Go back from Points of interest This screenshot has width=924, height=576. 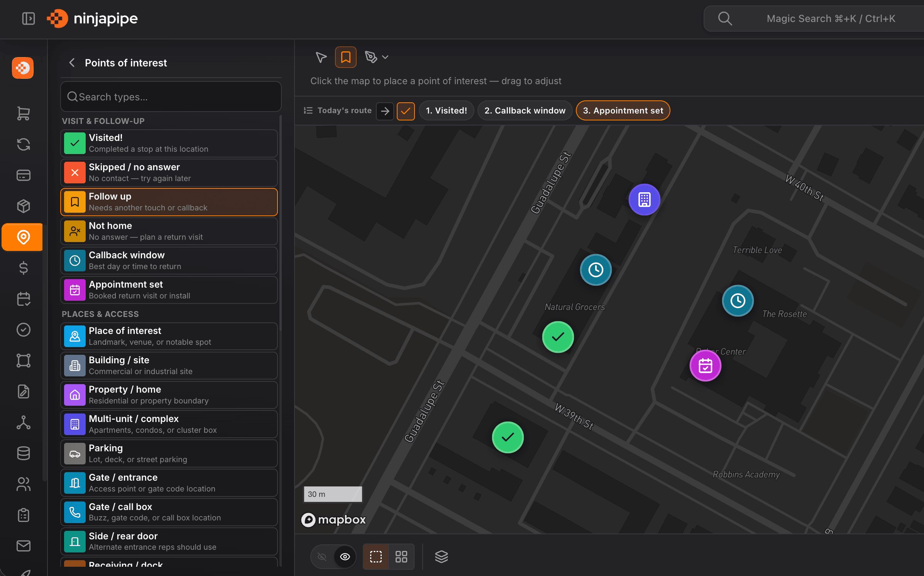[72, 63]
